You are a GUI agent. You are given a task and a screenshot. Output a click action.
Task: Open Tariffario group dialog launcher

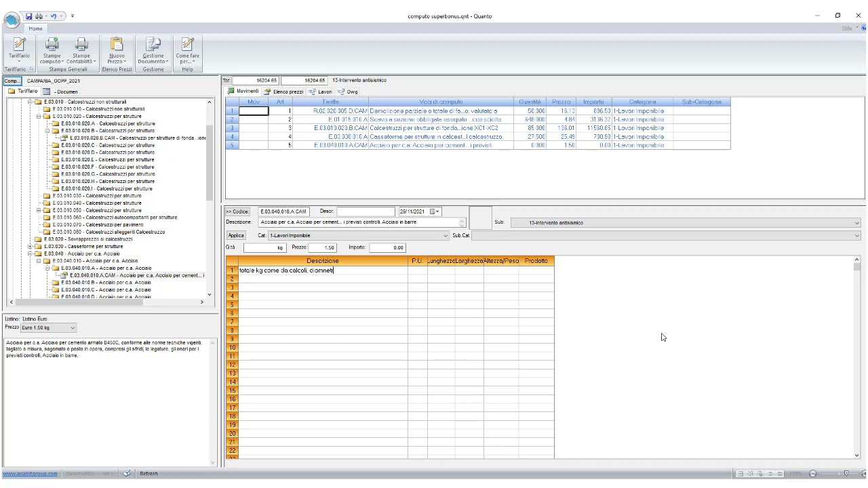[x=31, y=69]
